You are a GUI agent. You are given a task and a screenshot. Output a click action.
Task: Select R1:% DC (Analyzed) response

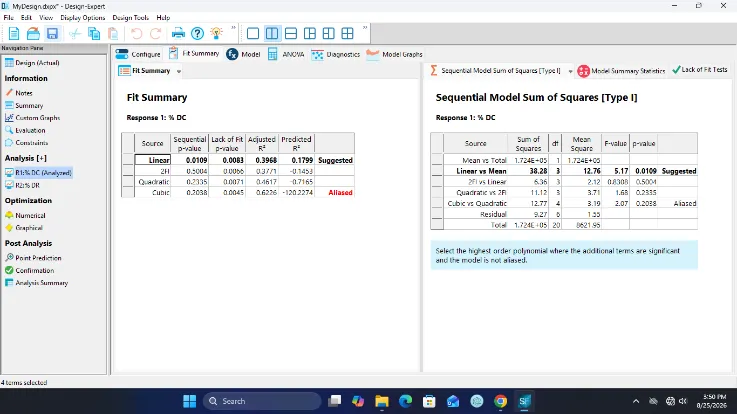point(39,172)
